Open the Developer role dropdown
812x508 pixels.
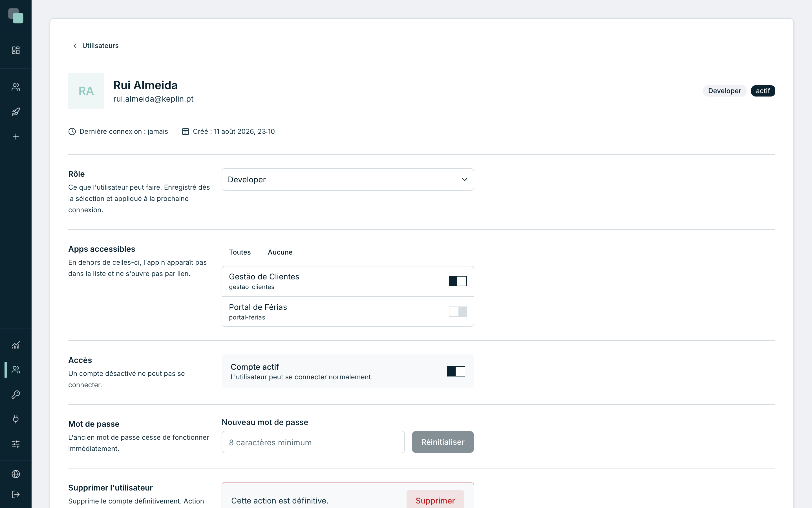348,179
